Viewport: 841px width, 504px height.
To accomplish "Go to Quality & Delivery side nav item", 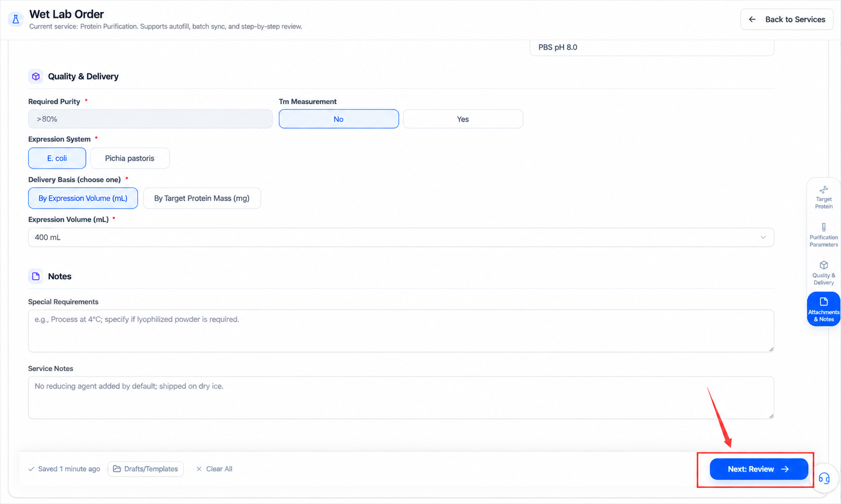I will 824,273.
